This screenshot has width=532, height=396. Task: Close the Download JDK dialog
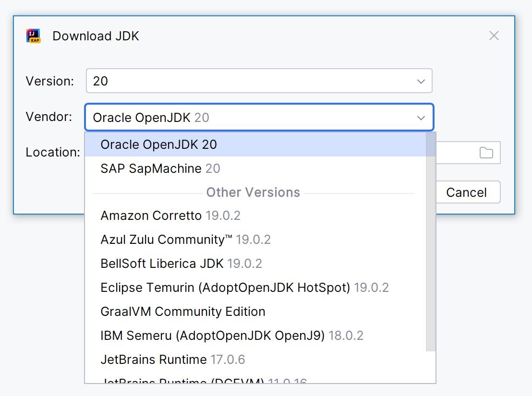click(x=494, y=36)
